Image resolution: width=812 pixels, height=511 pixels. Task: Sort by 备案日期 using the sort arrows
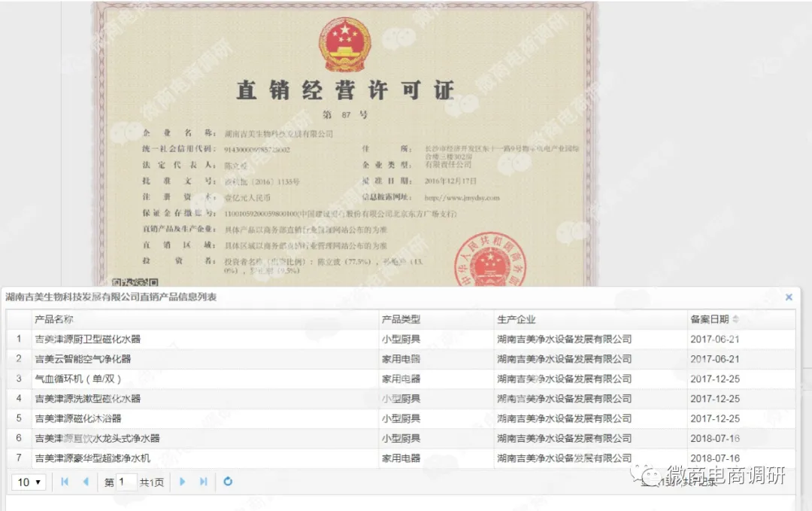click(735, 320)
